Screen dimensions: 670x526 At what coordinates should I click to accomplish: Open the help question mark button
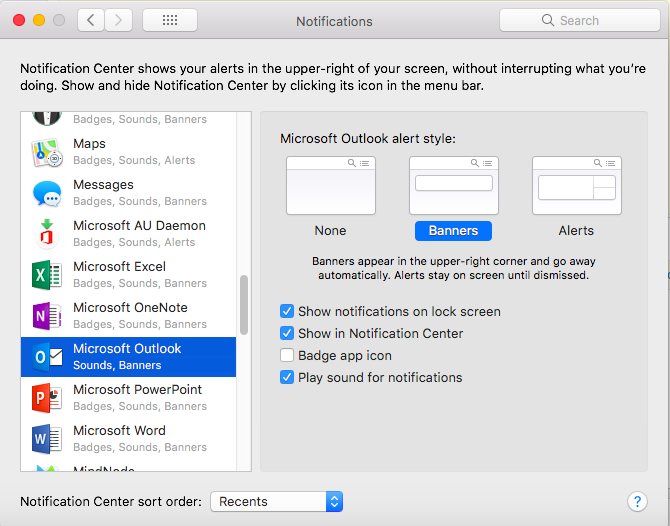(637, 502)
